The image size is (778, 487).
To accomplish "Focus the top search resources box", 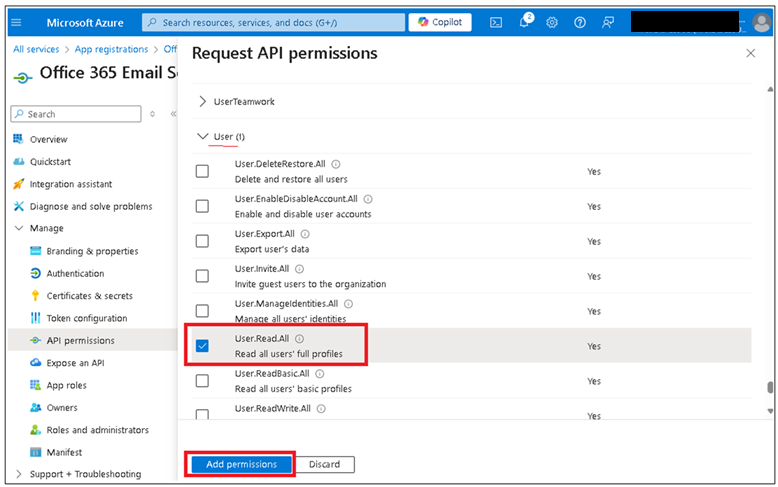I will [273, 22].
